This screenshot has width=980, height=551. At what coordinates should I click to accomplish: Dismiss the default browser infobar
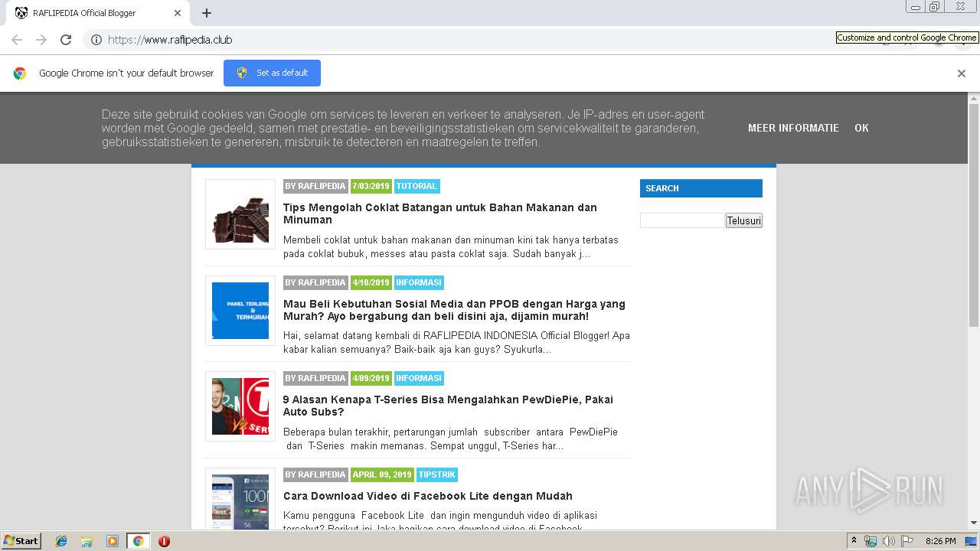(x=962, y=73)
